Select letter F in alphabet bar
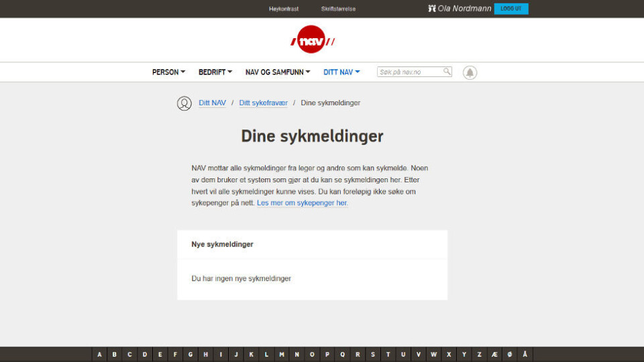Viewport: 644px width, 362px height. 175,354
